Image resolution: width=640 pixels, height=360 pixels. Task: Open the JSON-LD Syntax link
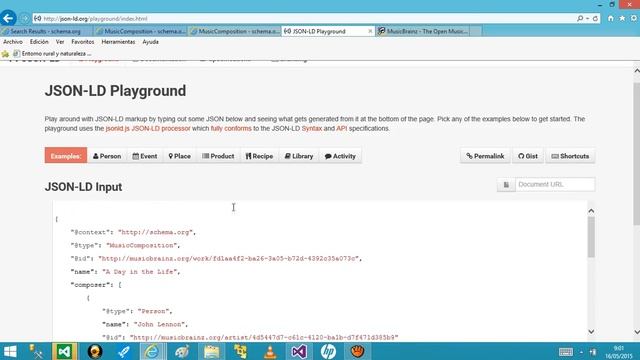(x=312, y=129)
